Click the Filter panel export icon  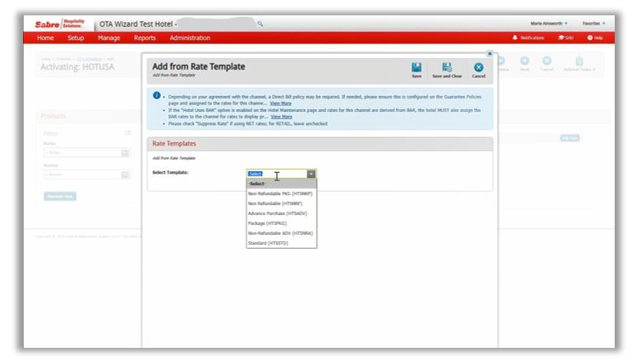[x=128, y=133]
